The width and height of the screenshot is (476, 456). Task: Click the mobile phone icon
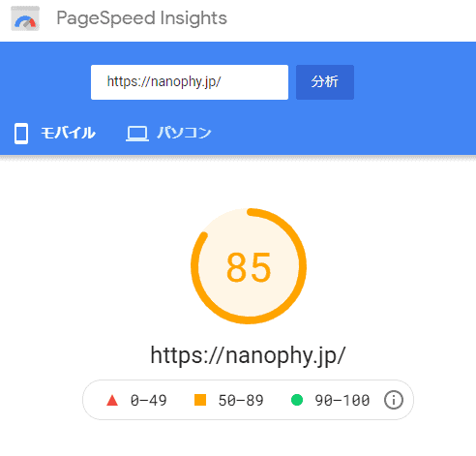pyautogui.click(x=21, y=134)
